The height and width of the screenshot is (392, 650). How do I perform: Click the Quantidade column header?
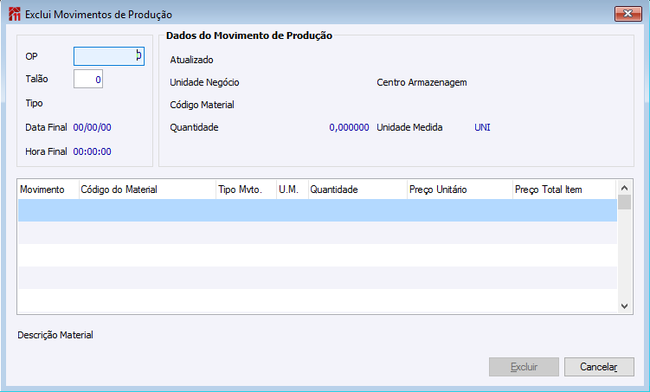click(358, 189)
